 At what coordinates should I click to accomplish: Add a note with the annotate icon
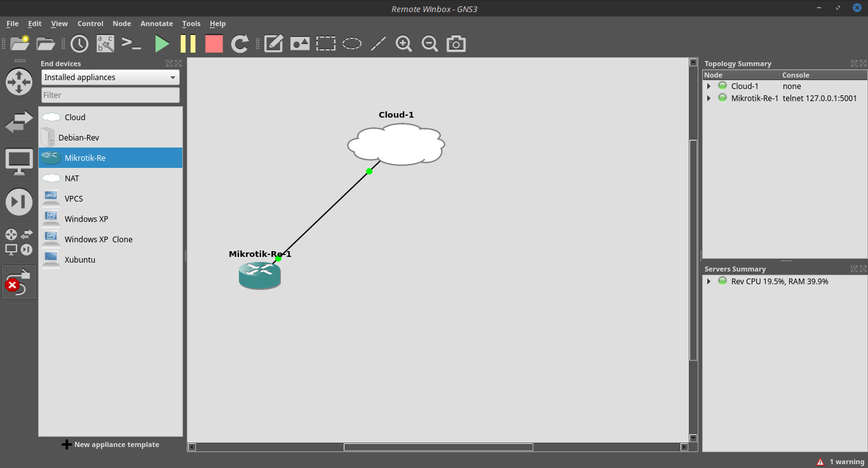[x=273, y=43]
